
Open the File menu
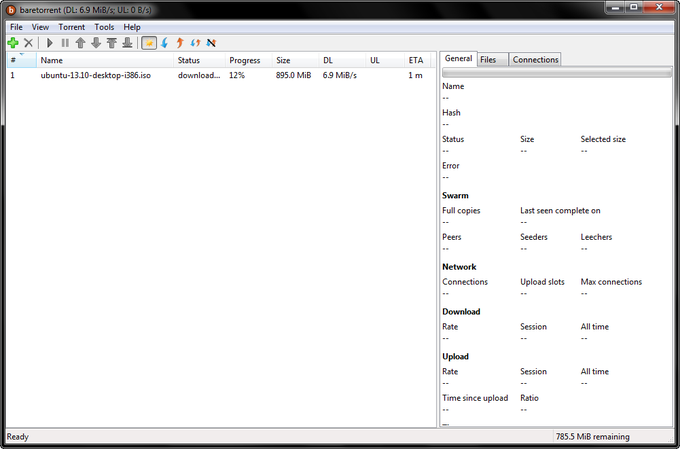point(16,27)
